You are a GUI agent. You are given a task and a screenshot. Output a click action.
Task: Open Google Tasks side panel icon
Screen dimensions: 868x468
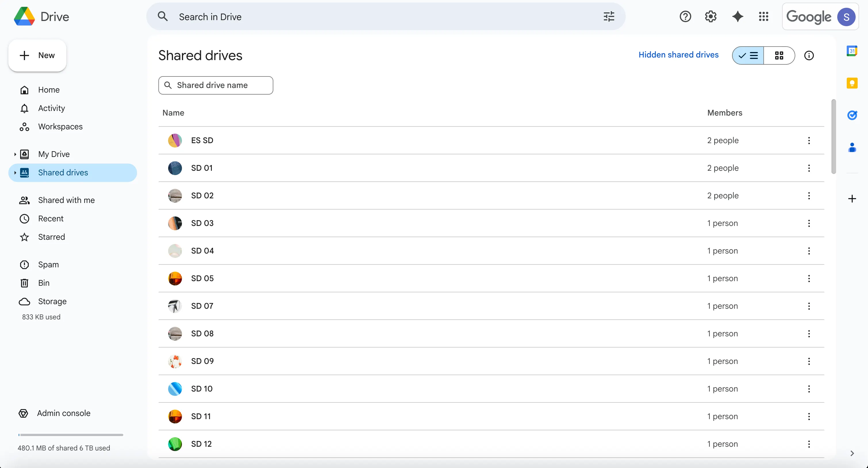pos(852,115)
